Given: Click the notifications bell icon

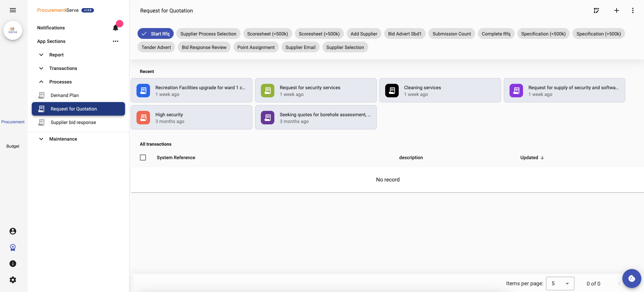Looking at the screenshot, I should tap(116, 28).
